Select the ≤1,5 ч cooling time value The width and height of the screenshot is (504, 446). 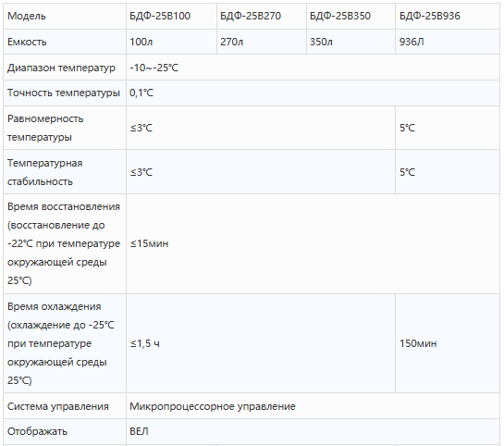click(144, 343)
